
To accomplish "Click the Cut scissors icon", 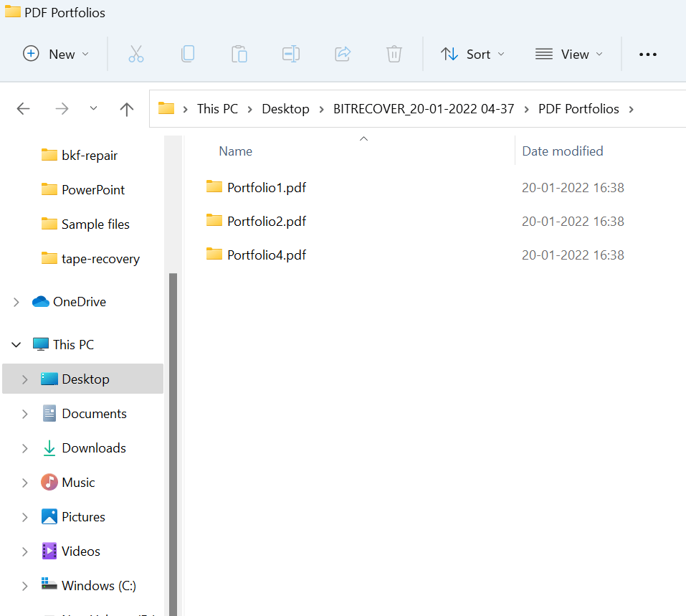I will tap(136, 54).
